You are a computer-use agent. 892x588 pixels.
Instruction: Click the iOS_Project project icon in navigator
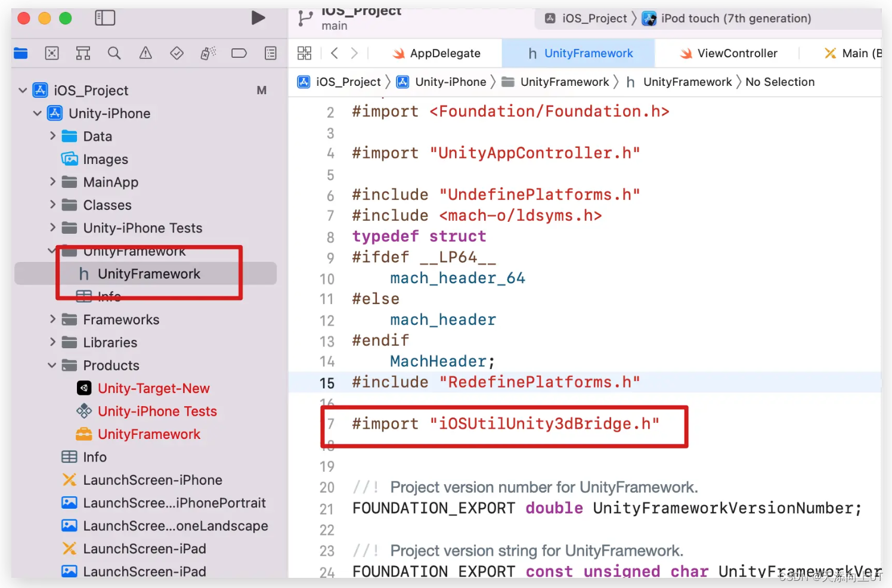(40, 90)
